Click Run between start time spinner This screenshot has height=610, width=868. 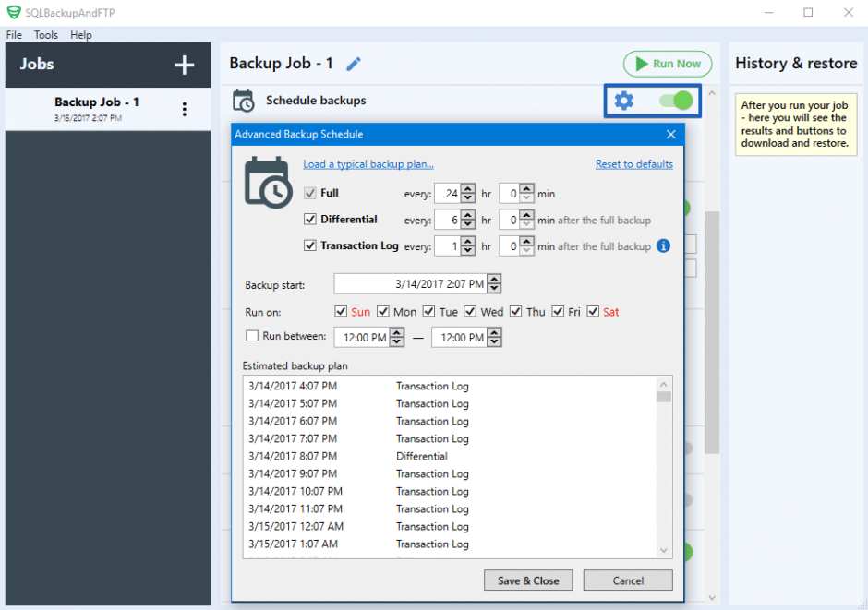click(x=397, y=337)
